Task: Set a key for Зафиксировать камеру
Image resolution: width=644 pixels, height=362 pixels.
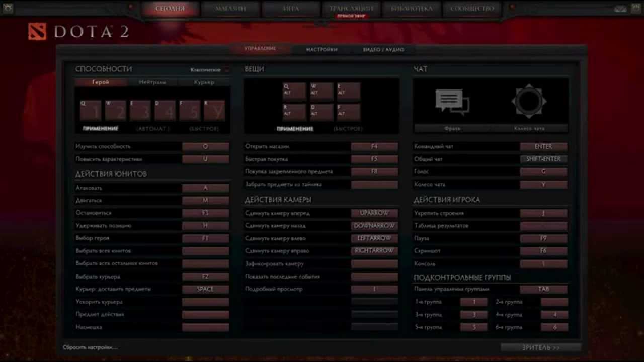Action: point(374,263)
